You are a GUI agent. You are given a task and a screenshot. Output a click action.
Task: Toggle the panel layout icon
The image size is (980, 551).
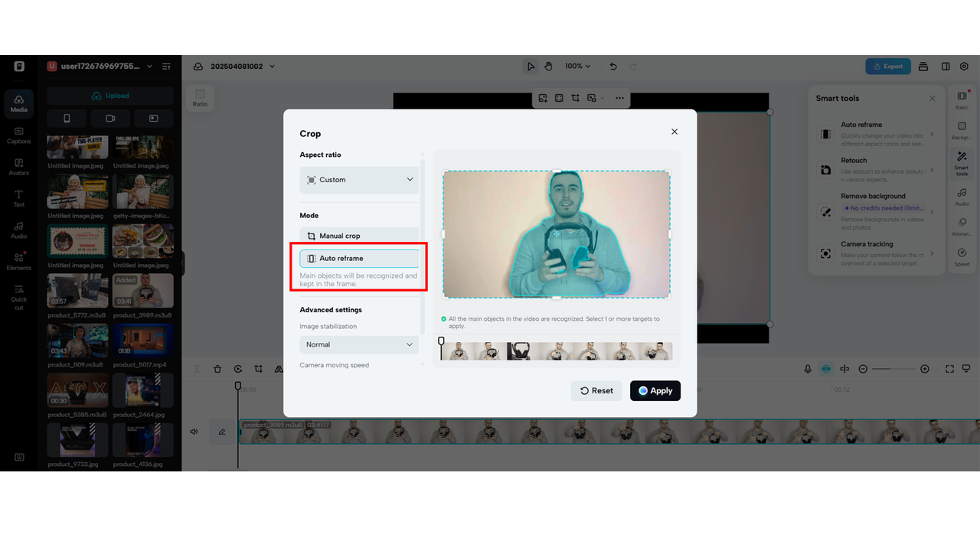click(946, 67)
